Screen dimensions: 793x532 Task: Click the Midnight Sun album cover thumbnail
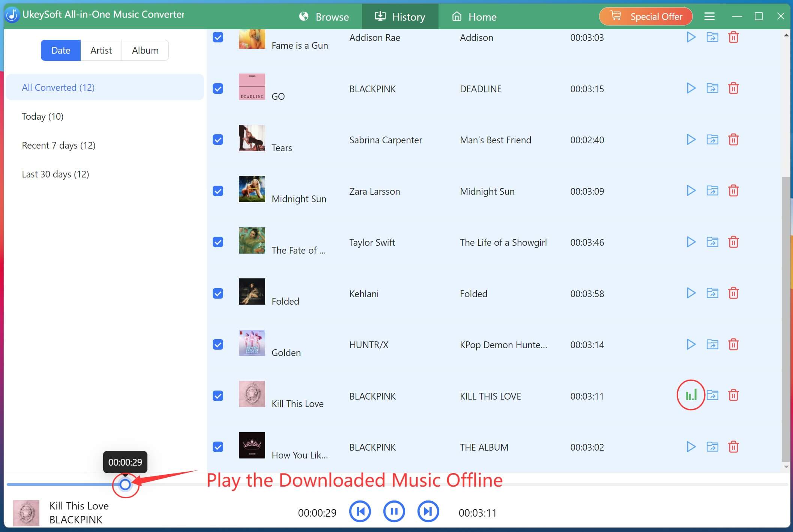252,189
